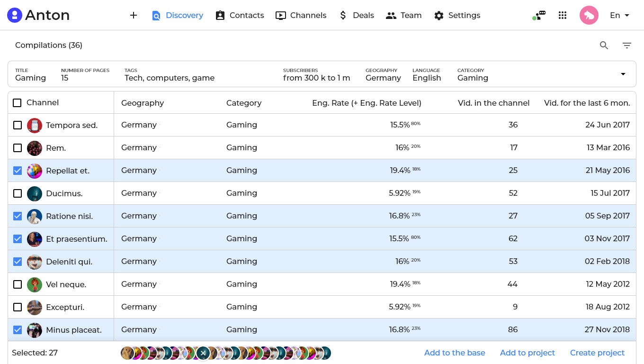Open the pink user avatar menu
Image resolution: width=644 pixels, height=364 pixels.
pos(589,15)
